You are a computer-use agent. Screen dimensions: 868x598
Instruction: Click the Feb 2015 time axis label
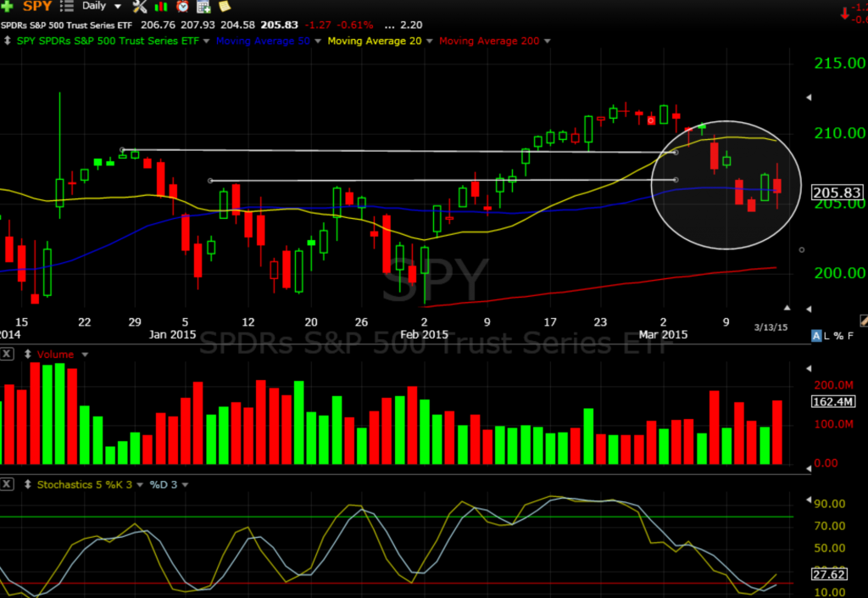coord(424,334)
